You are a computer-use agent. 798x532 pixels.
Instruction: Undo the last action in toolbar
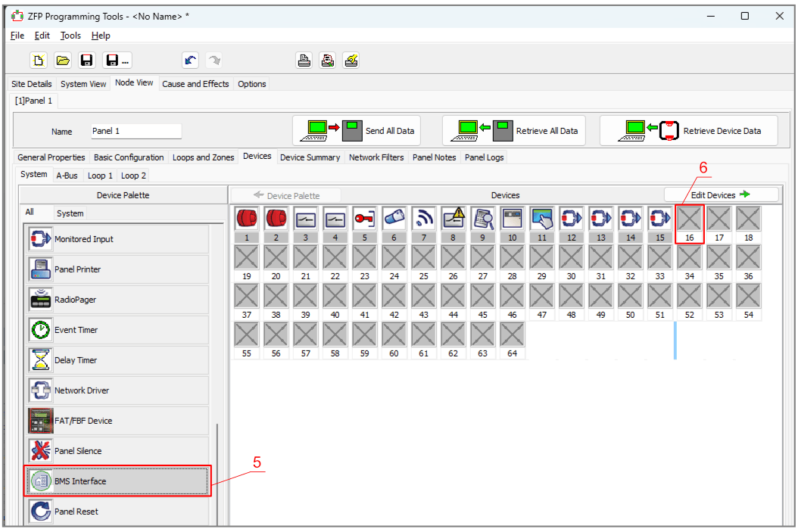190,61
